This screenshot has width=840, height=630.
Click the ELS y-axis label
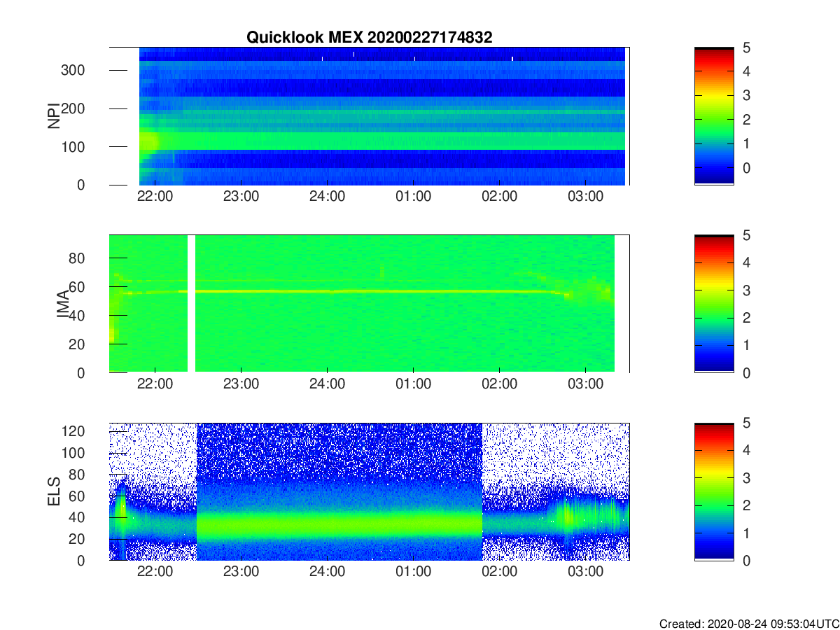point(53,492)
